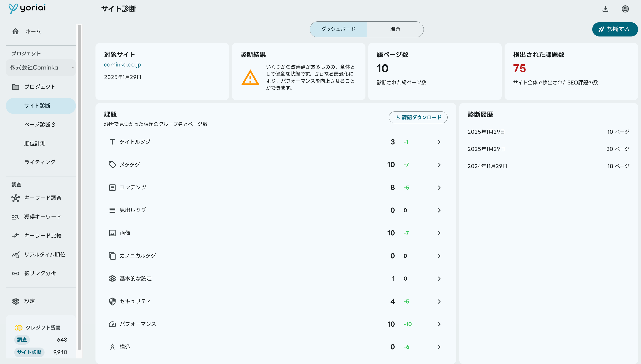Open 被リンク分析 menu label
This screenshot has height=364, width=641.
(x=40, y=273)
